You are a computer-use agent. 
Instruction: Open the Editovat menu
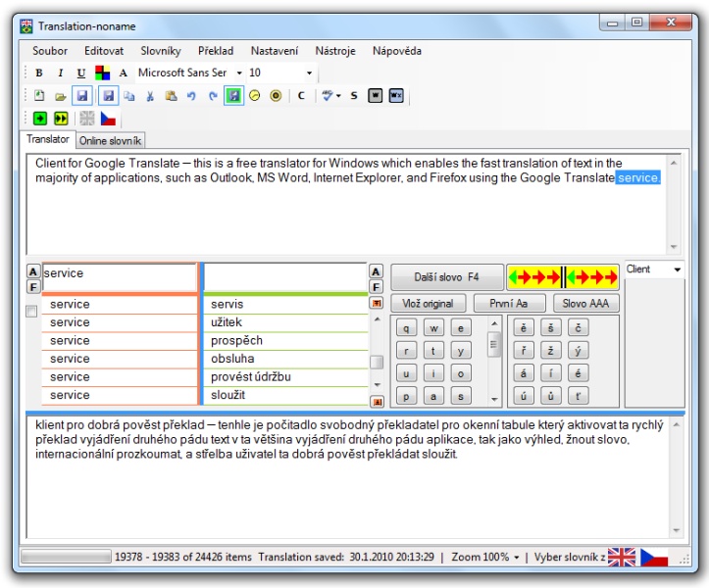pyautogui.click(x=104, y=51)
